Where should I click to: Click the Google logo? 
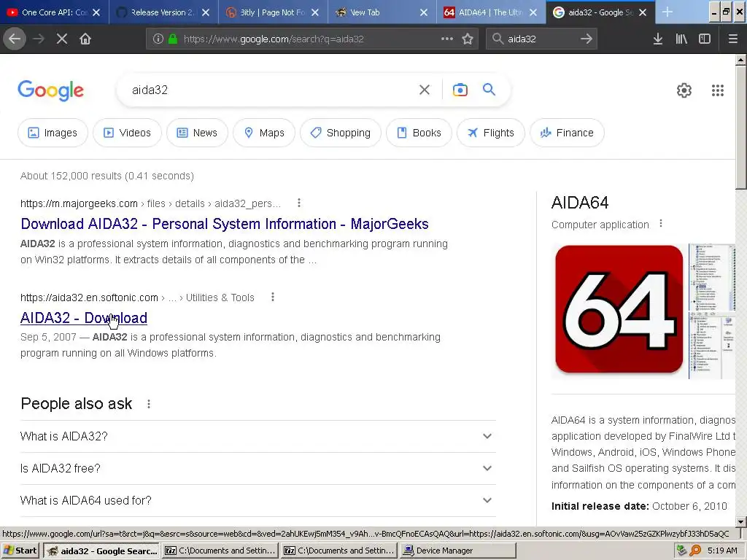(50, 90)
